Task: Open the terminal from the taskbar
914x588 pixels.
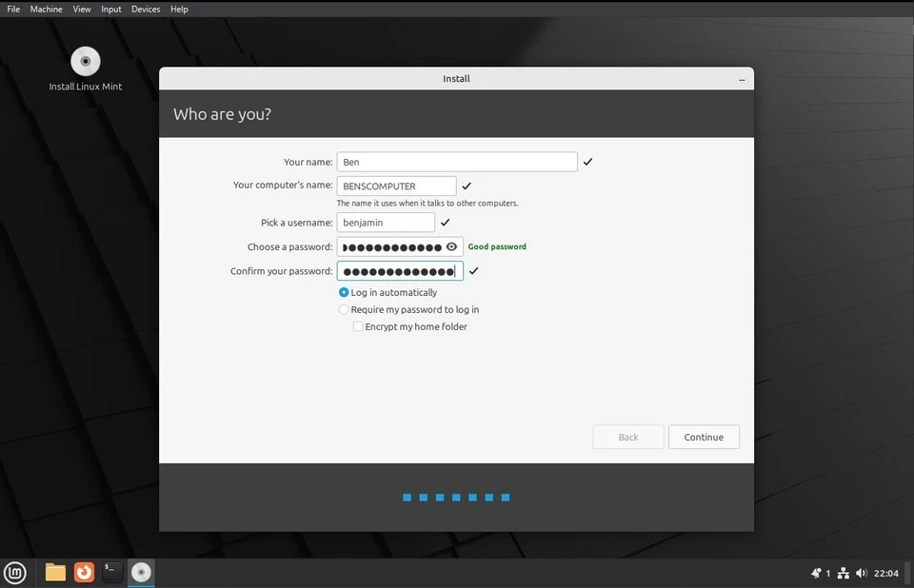Action: click(111, 572)
